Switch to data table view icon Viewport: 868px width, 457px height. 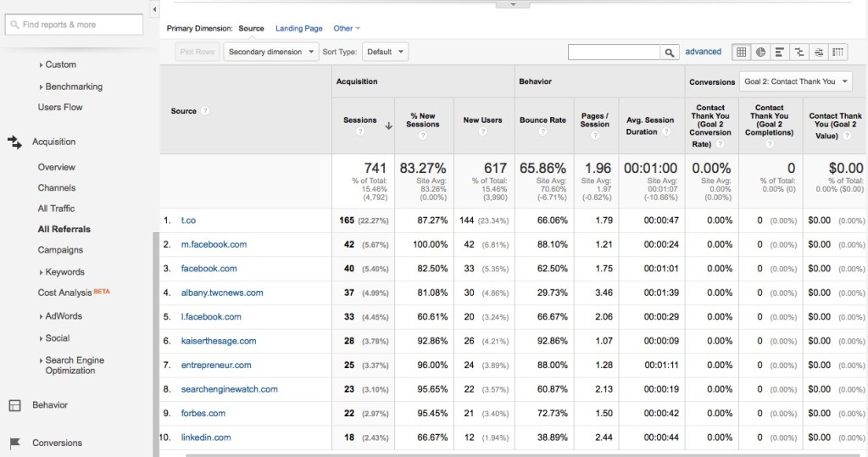(741, 52)
